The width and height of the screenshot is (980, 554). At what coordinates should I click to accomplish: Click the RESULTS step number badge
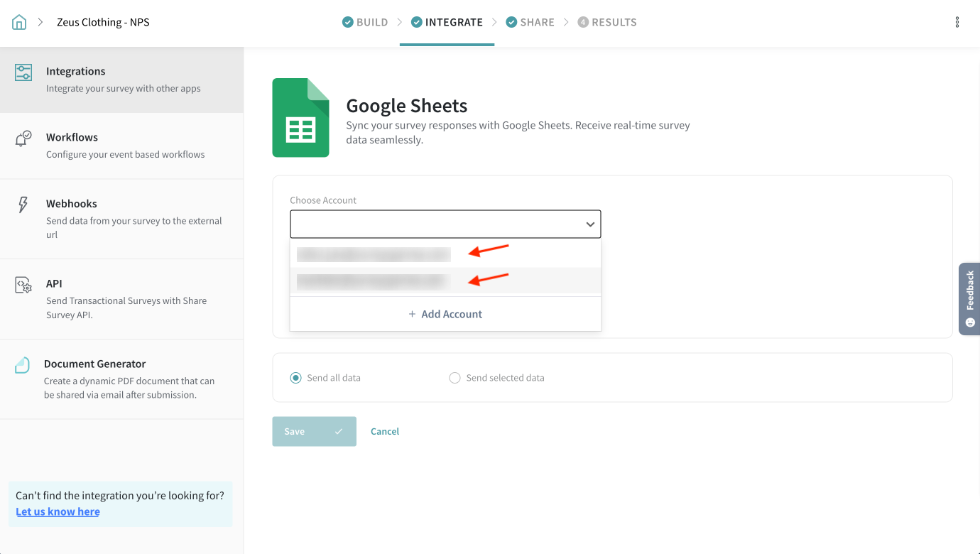[x=583, y=22]
